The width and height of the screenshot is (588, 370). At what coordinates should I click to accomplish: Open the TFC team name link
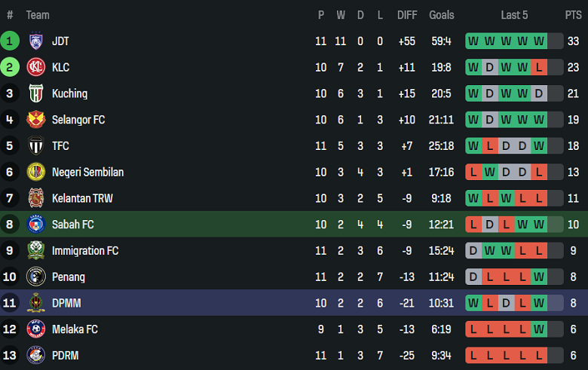tap(61, 146)
